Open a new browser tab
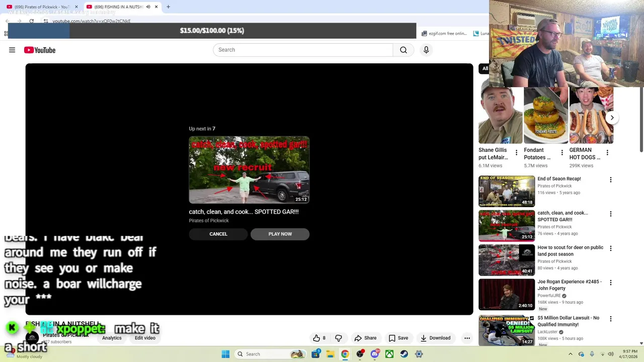The image size is (644, 362). [x=168, y=7]
